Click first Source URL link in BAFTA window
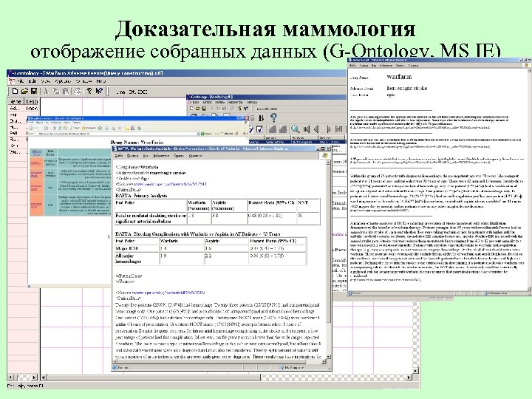532x399 pixels. pos(169,184)
